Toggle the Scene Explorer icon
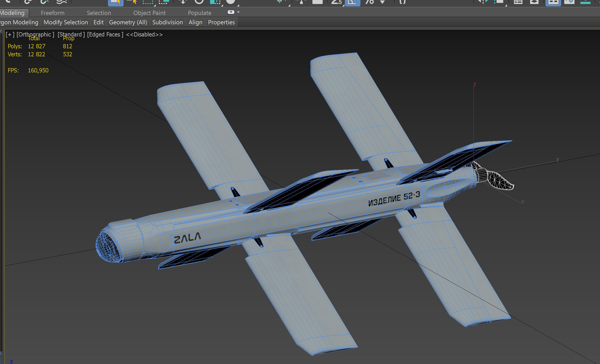 (x=518, y=2)
